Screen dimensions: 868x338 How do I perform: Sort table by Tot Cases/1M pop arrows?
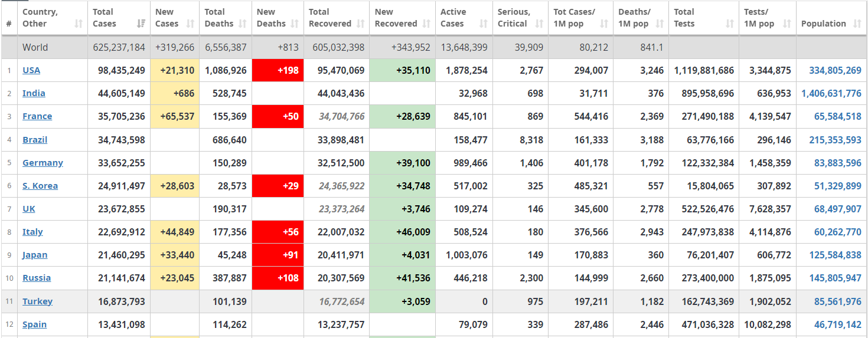(604, 24)
